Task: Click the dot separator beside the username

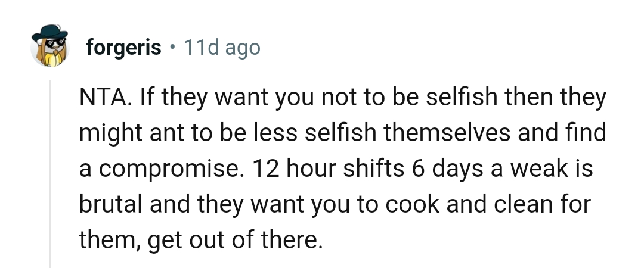Action: pos(172,47)
